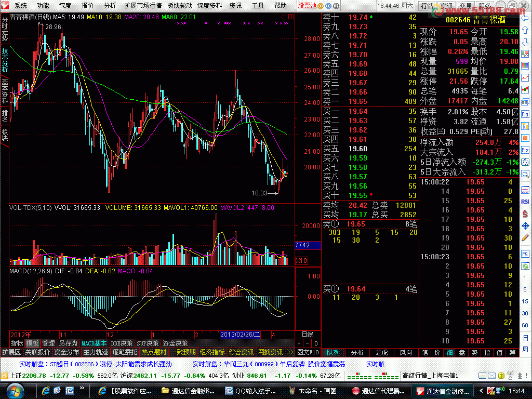Click the orange 自 self-select stock icon
Viewport: 532px width, 399px height.
tap(525, 138)
